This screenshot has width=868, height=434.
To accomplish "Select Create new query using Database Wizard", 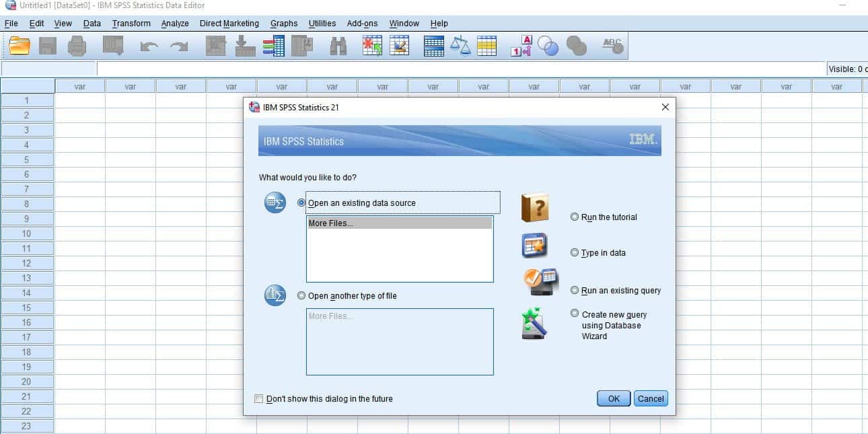I will pyautogui.click(x=575, y=314).
